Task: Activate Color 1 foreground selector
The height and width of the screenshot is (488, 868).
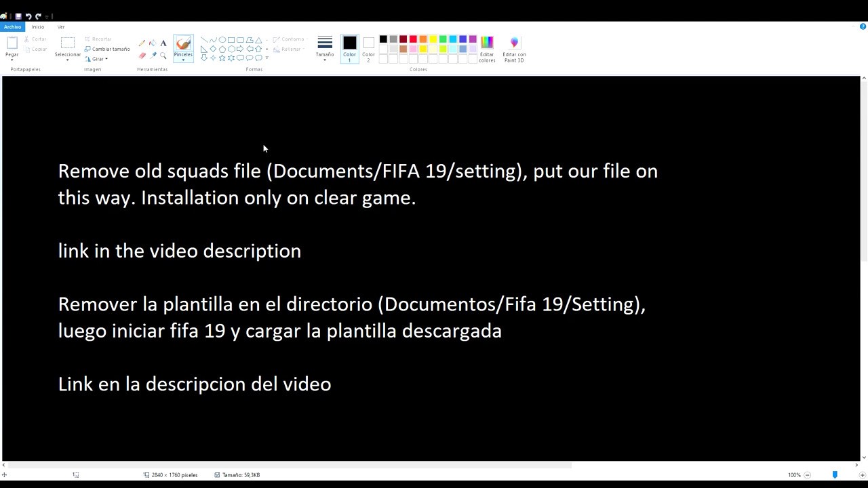Action: click(x=349, y=49)
